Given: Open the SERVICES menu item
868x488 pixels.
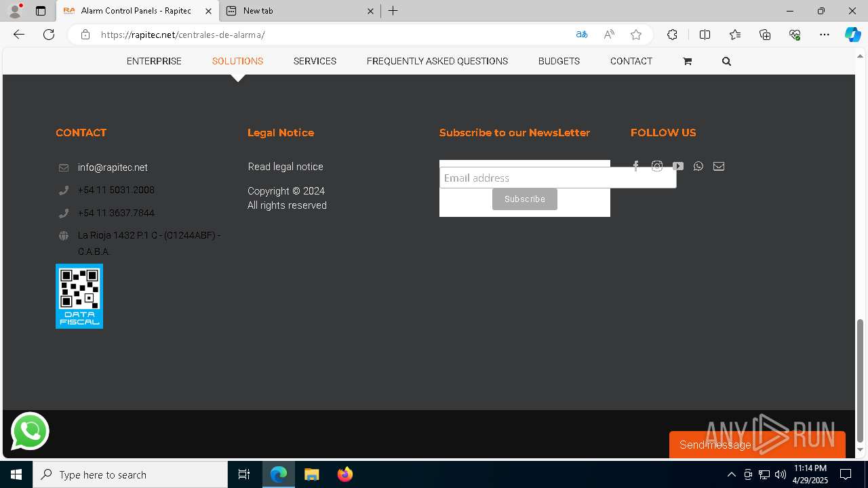Looking at the screenshot, I should pos(315,61).
